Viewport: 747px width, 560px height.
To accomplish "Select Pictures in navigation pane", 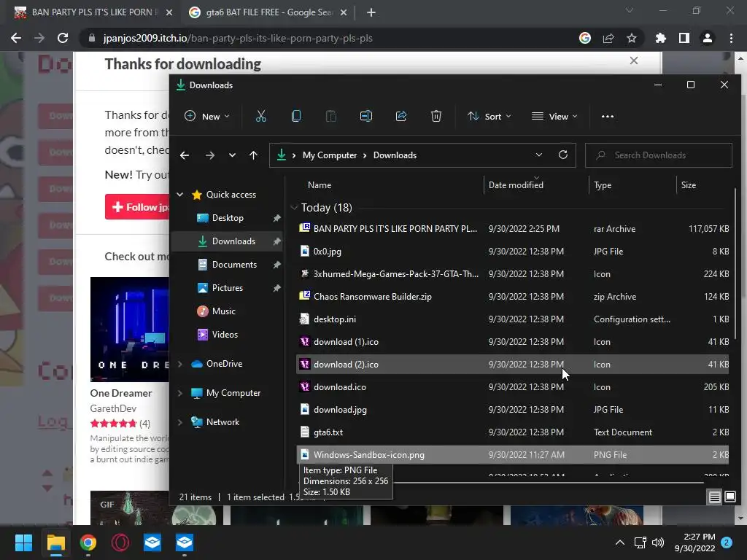I will pos(228,287).
